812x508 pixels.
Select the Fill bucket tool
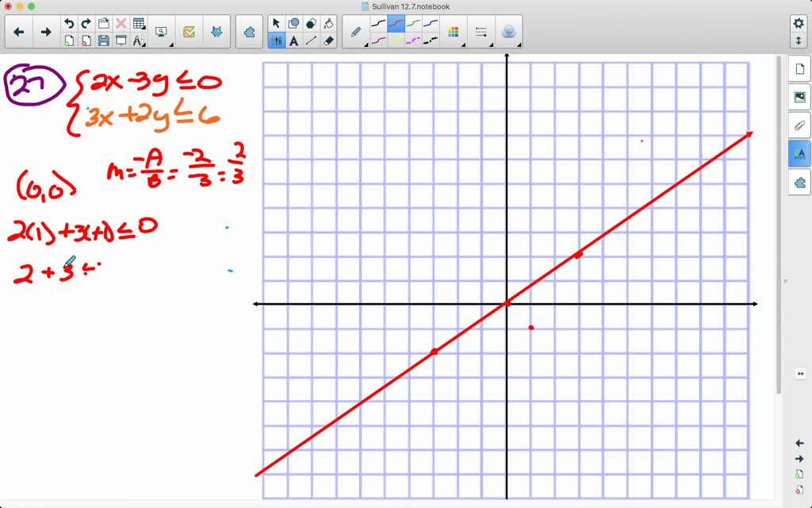[327, 22]
